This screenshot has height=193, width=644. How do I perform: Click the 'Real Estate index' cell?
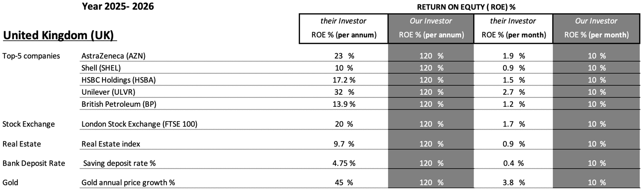tap(109, 144)
